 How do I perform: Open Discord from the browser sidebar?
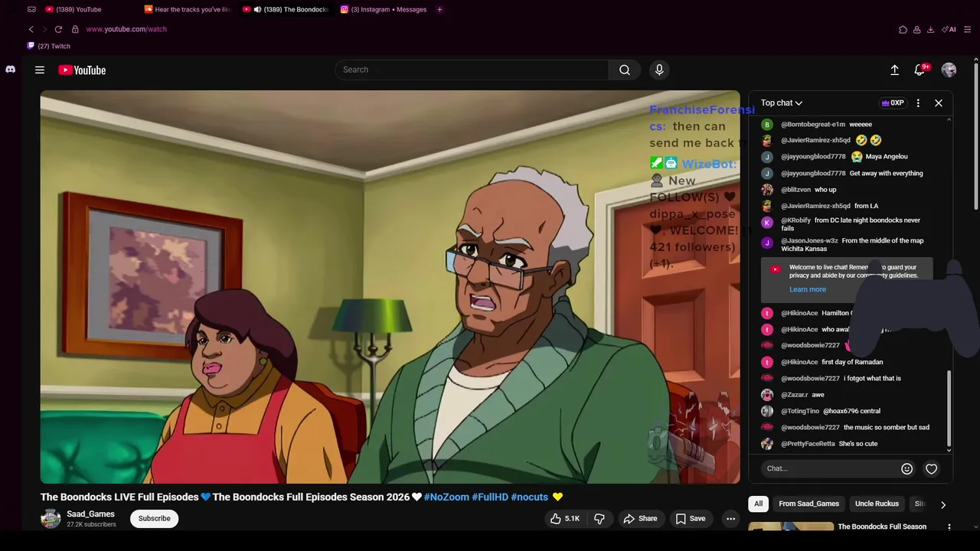11,70
